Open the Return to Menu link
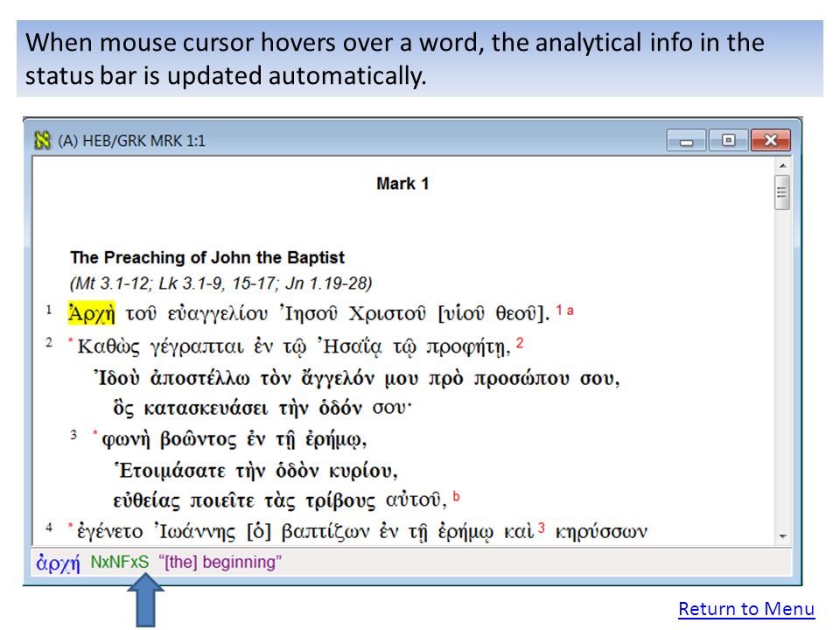This screenshot has width=840, height=630. pyautogui.click(x=746, y=609)
